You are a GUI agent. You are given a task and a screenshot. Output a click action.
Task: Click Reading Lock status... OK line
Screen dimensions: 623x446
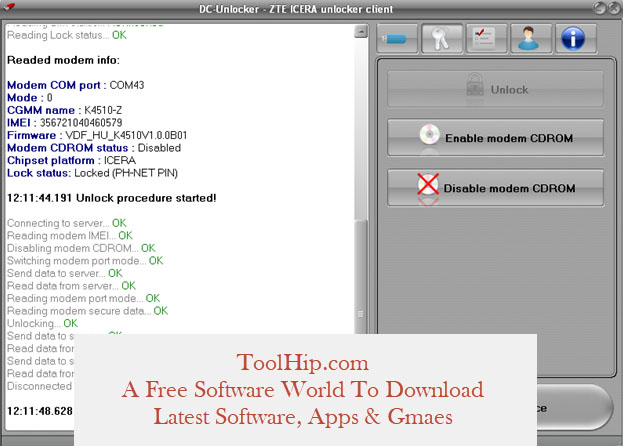(x=67, y=35)
